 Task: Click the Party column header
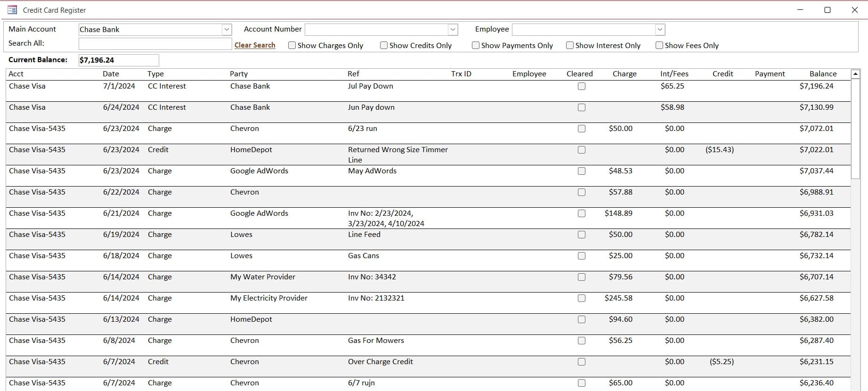[239, 74]
